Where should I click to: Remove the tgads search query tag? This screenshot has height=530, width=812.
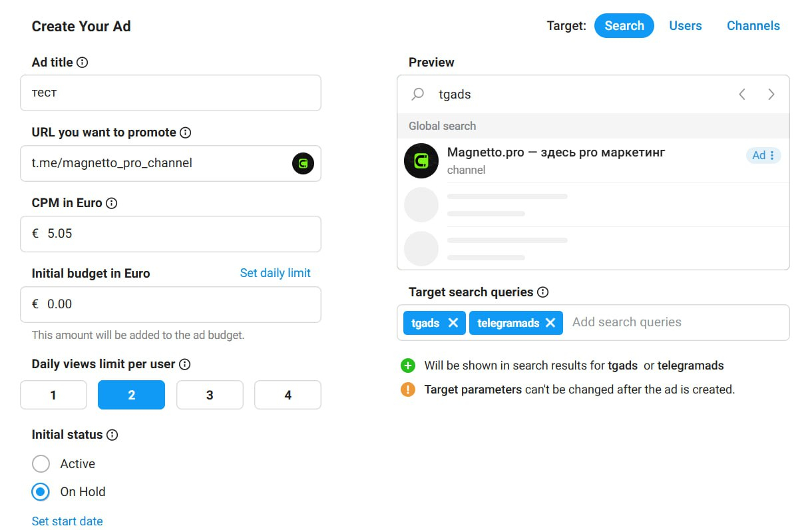(453, 323)
